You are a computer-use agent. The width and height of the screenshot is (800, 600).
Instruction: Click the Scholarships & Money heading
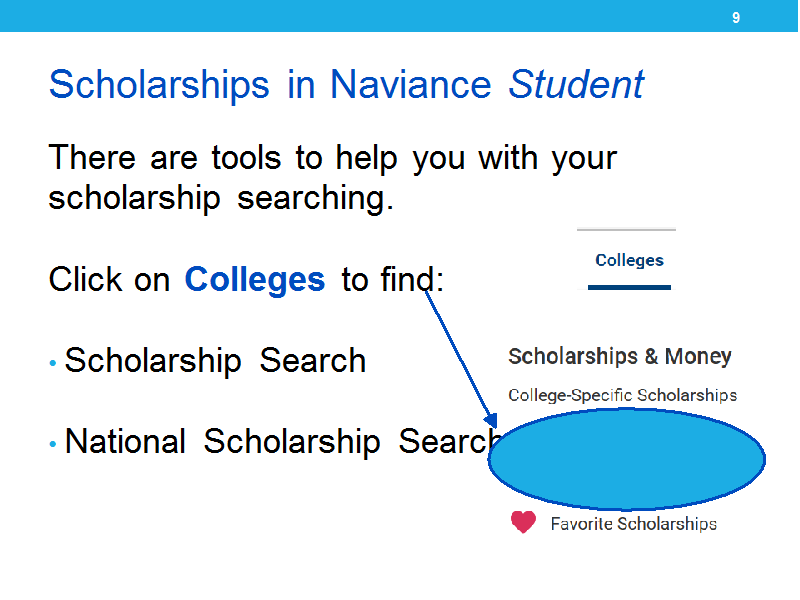tap(619, 356)
